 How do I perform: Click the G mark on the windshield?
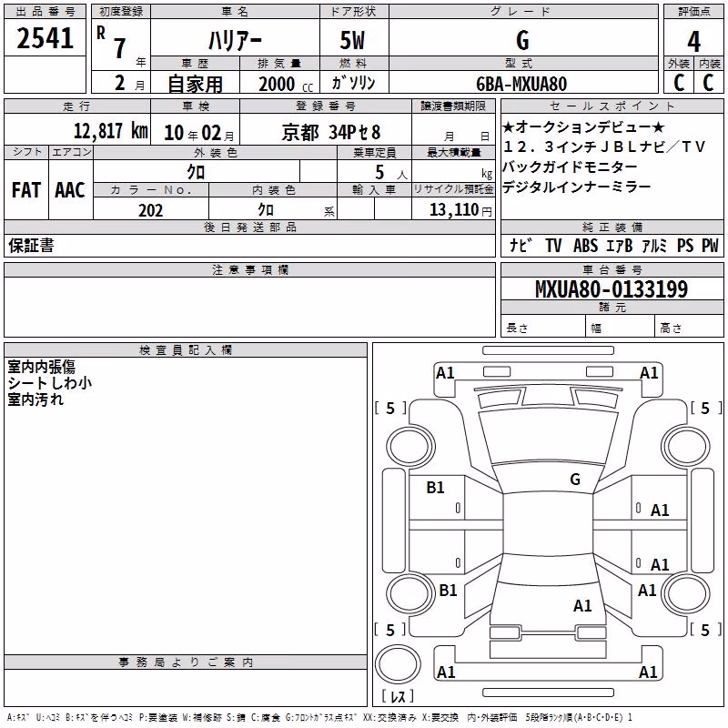(575, 480)
